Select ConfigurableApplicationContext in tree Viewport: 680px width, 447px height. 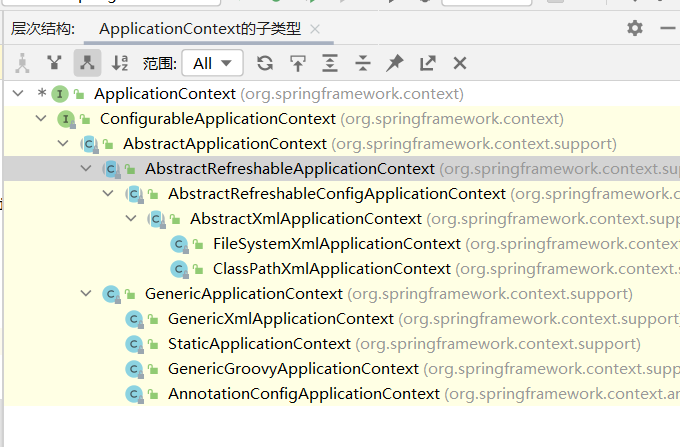coord(342,119)
